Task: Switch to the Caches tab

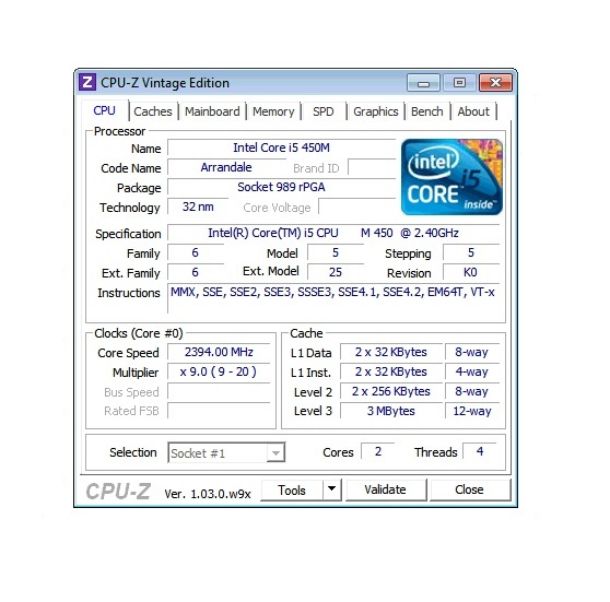Action: [x=153, y=112]
